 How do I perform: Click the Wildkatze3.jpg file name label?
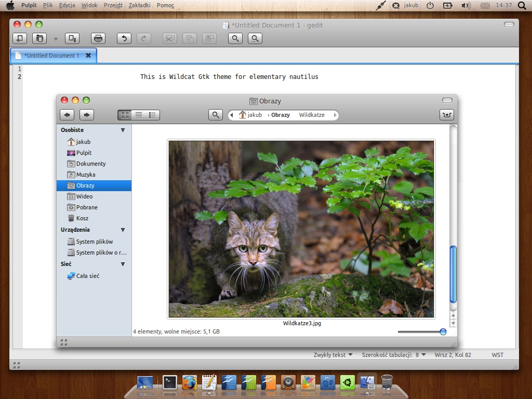302,323
